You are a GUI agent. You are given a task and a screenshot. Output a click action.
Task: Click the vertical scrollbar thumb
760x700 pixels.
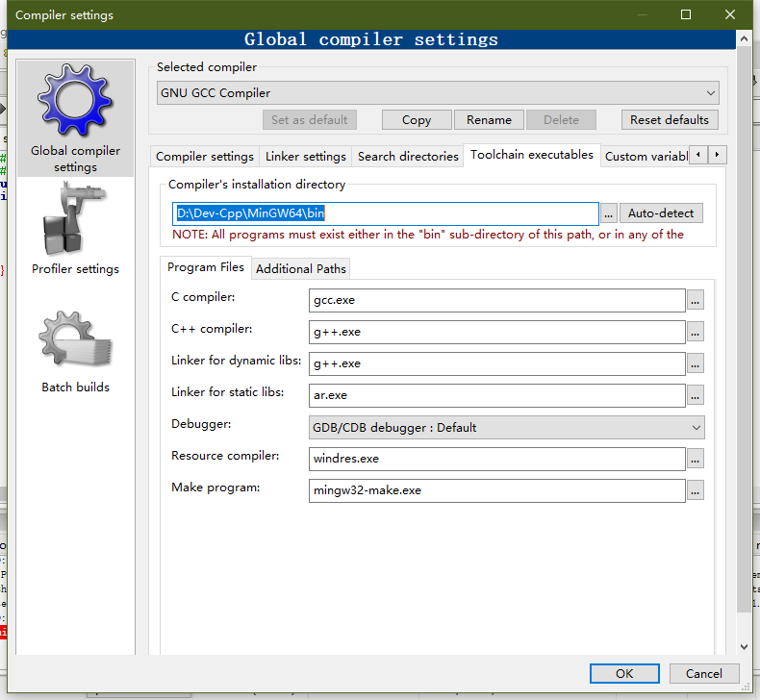(x=744, y=330)
